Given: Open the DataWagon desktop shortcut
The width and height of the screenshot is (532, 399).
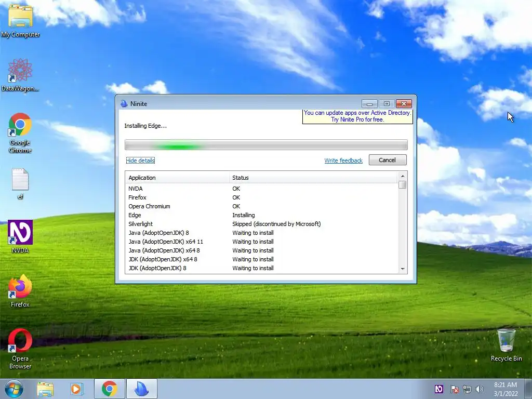Looking at the screenshot, I should 20,75.
